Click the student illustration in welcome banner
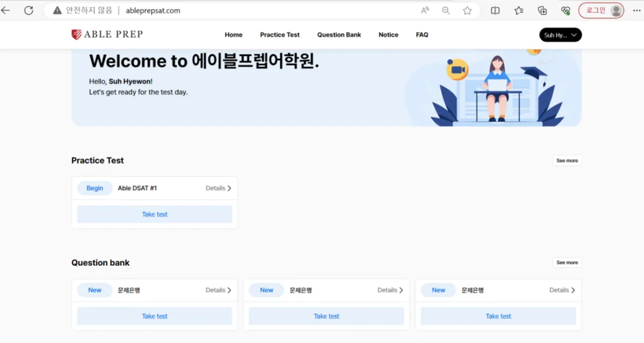This screenshot has height=343, width=644. [x=498, y=88]
